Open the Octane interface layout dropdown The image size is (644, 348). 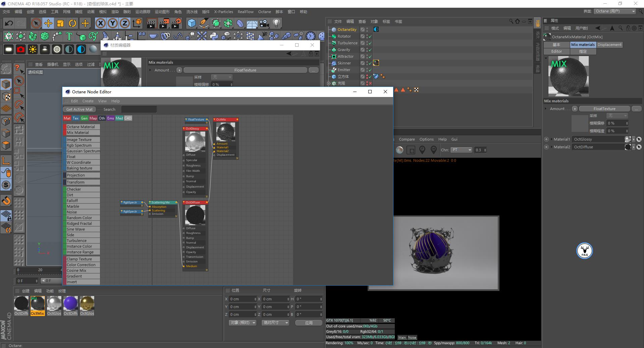615,11
